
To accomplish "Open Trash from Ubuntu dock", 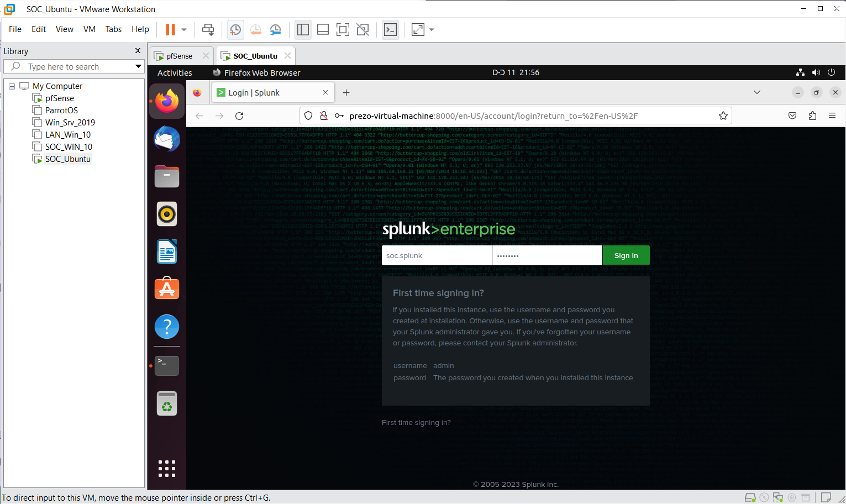I will [x=167, y=403].
